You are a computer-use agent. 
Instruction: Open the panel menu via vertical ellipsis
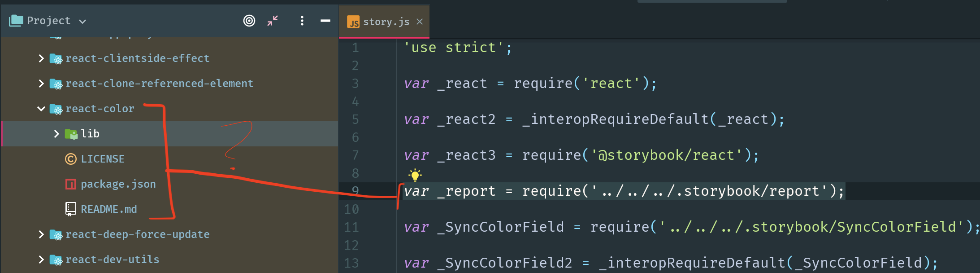click(302, 21)
